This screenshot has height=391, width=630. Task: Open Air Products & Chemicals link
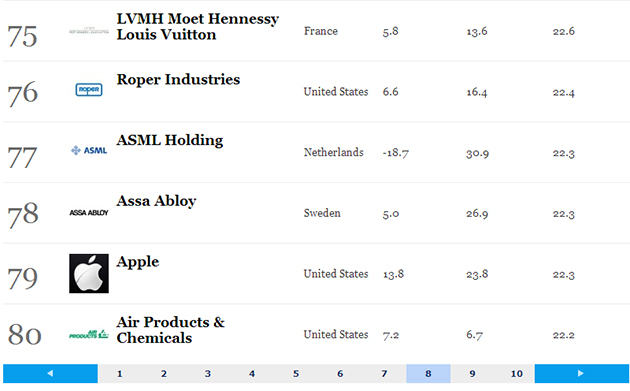click(x=170, y=330)
